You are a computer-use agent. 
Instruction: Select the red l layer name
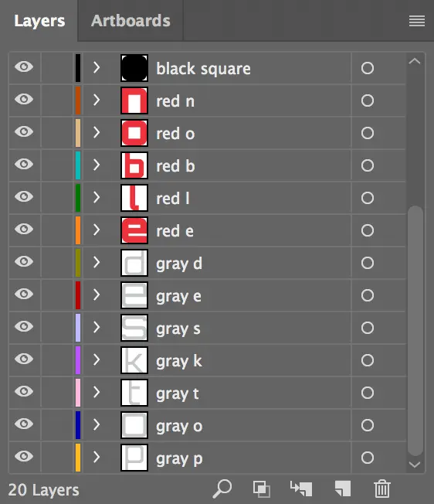[173, 199]
